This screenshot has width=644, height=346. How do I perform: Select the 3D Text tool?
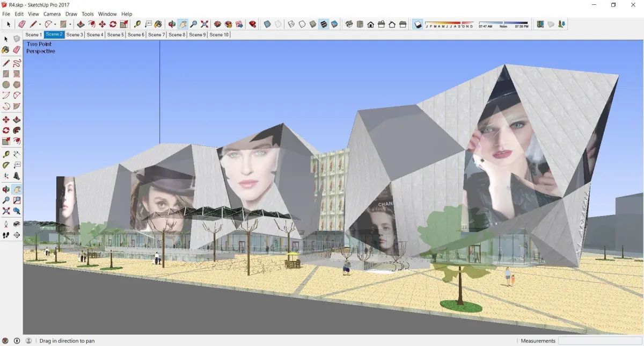click(17, 175)
